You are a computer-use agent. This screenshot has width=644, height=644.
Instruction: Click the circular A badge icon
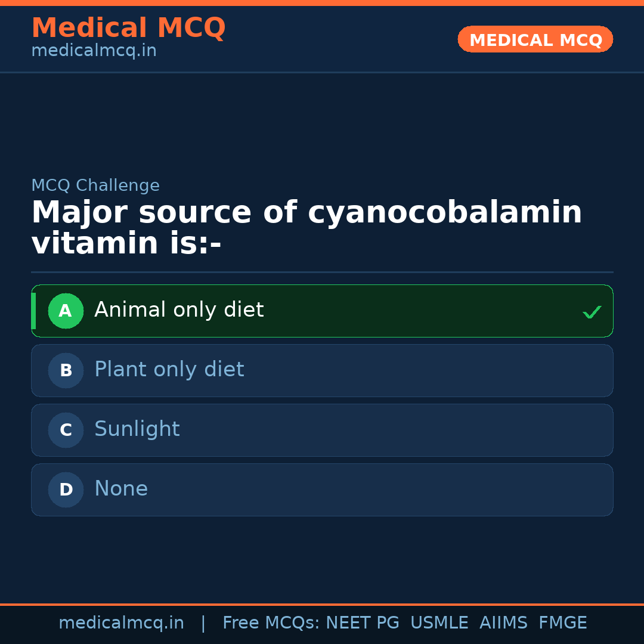pyautogui.click(x=66, y=311)
